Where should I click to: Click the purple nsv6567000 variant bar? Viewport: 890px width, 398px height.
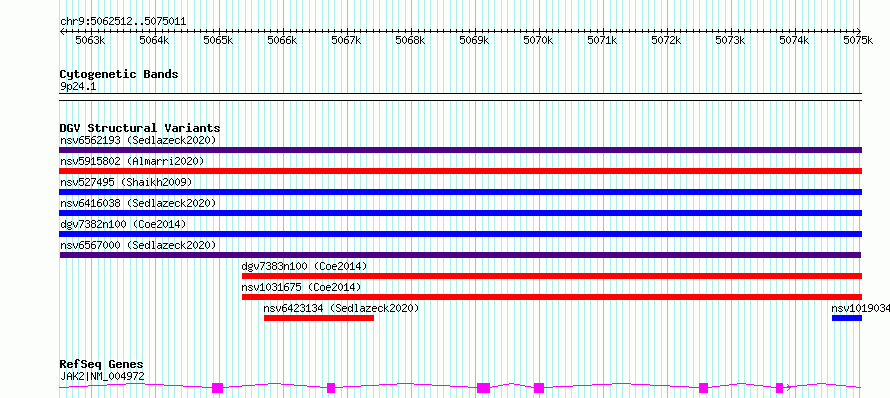pos(460,255)
